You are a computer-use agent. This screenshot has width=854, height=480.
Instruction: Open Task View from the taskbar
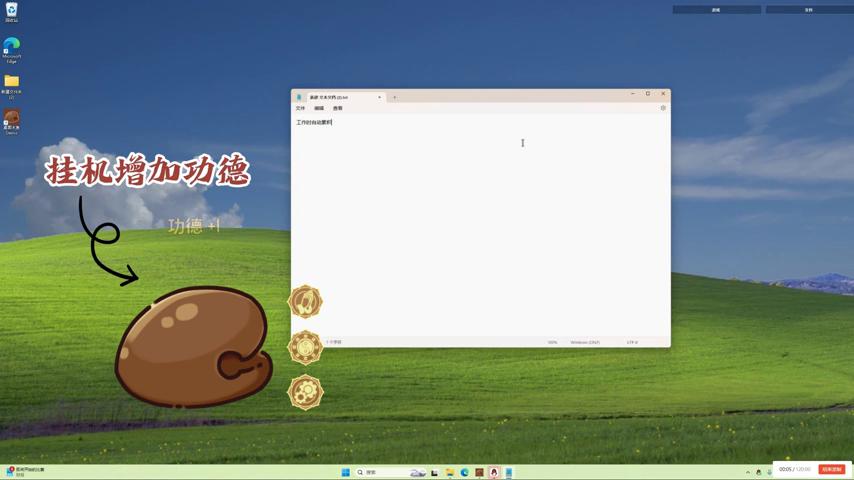point(435,472)
